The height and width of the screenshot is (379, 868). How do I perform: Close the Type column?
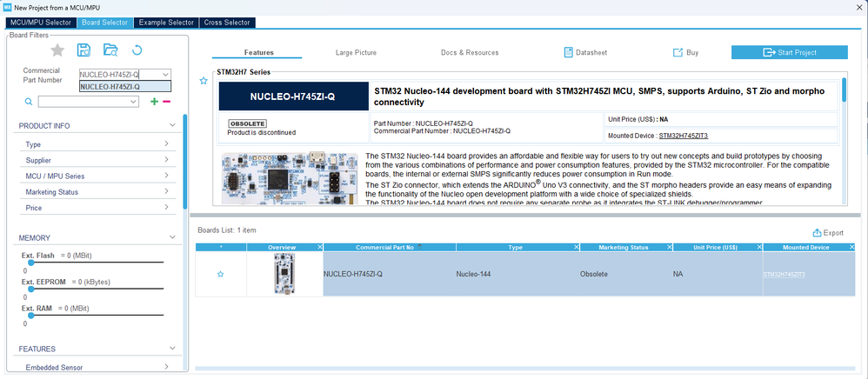point(577,248)
